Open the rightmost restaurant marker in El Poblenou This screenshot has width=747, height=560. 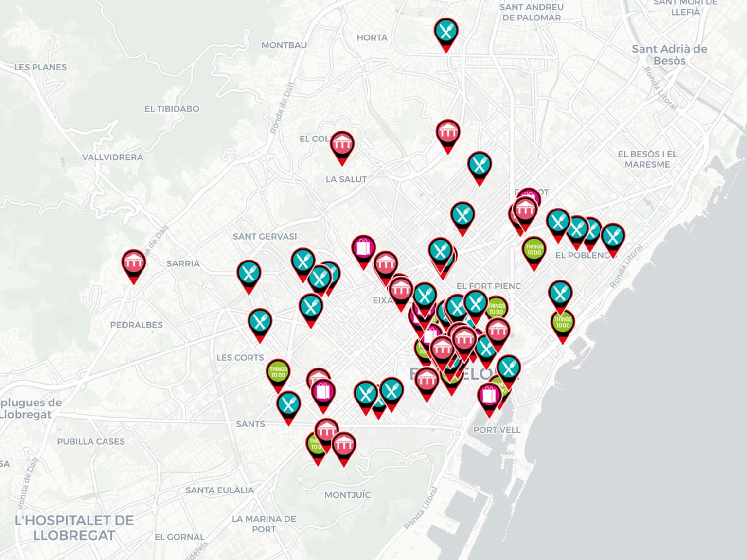coord(612,236)
